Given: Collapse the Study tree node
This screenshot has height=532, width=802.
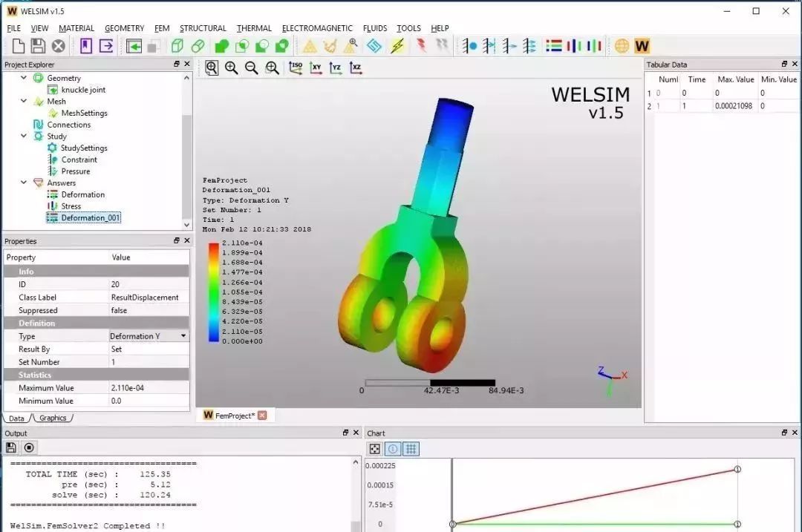Looking at the screenshot, I should (x=24, y=136).
